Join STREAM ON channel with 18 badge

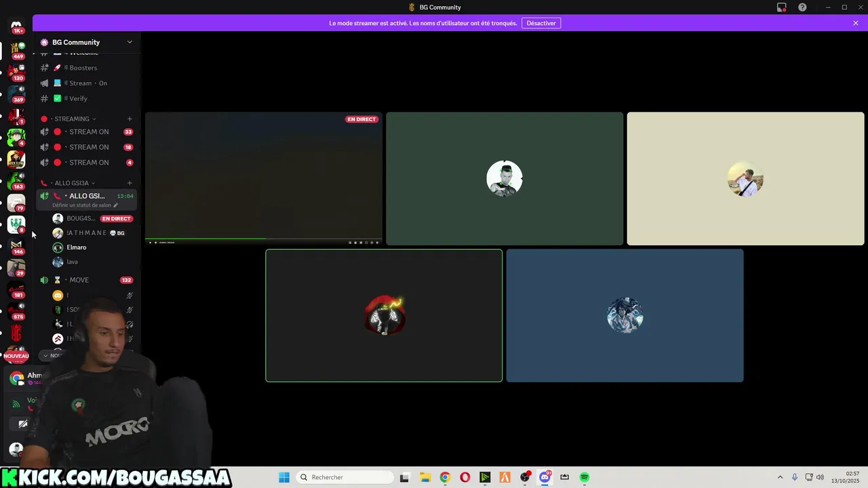87,147
